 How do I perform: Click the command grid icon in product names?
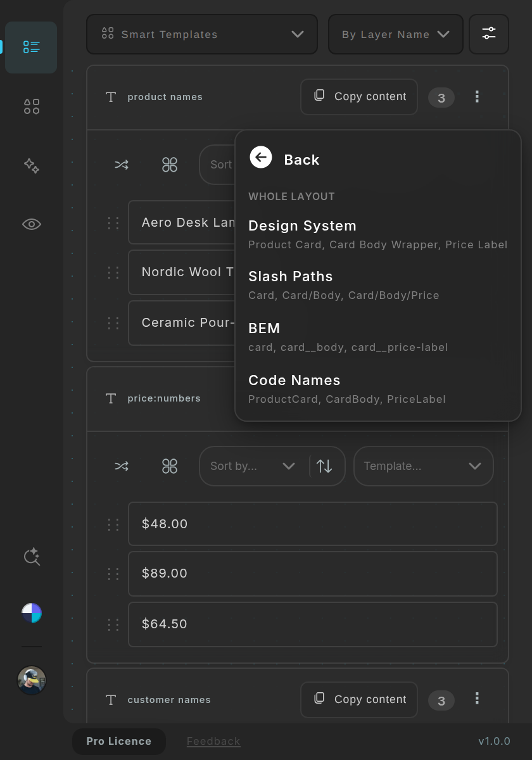point(170,165)
